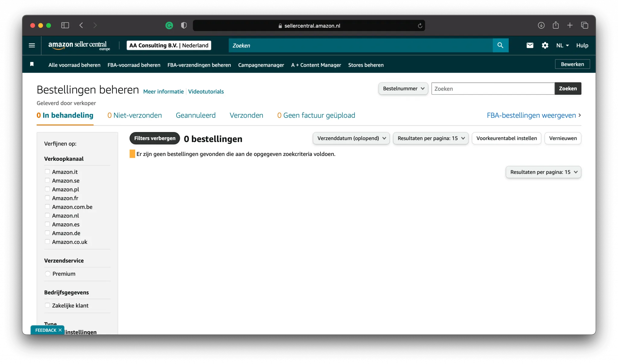Go back with the browser back arrow
The image size is (618, 364).
[x=81, y=25]
